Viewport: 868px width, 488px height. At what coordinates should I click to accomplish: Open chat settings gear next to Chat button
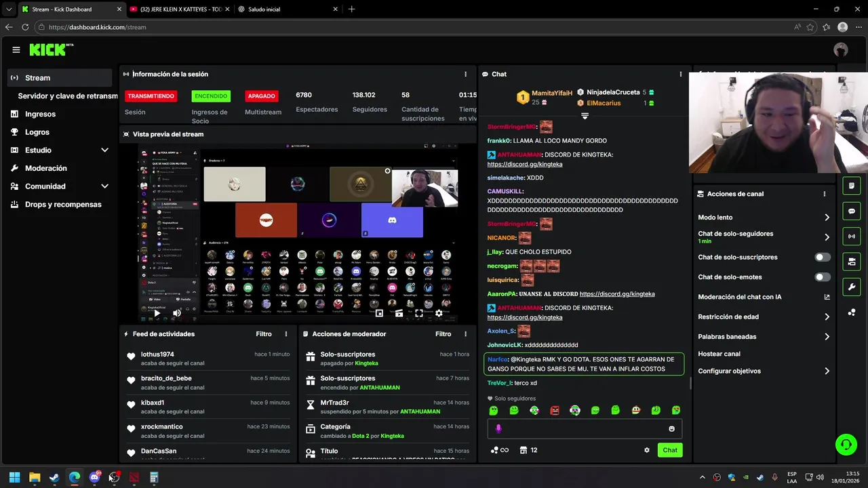coord(647,450)
